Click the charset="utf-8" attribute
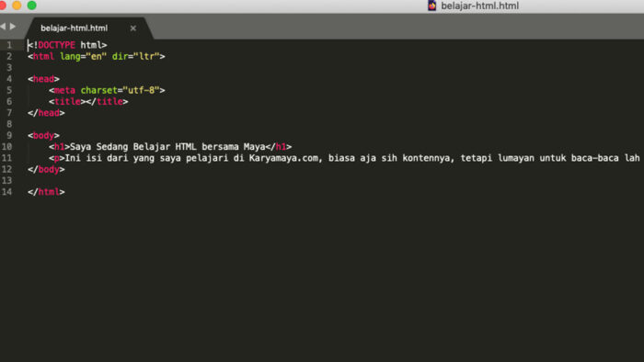Image resolution: width=644 pixels, height=362 pixels. tap(120, 90)
